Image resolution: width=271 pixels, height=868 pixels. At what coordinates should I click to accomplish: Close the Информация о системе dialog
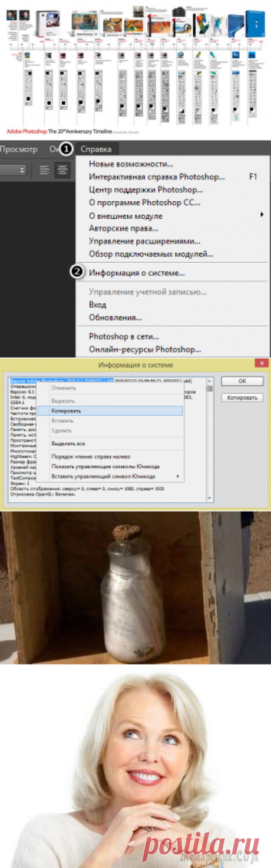click(261, 365)
